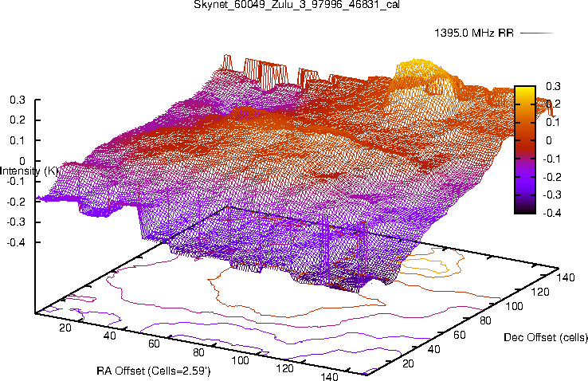The image size is (588, 381).
Task: Click the yellow peak of the surface plot
Action: 420,68
